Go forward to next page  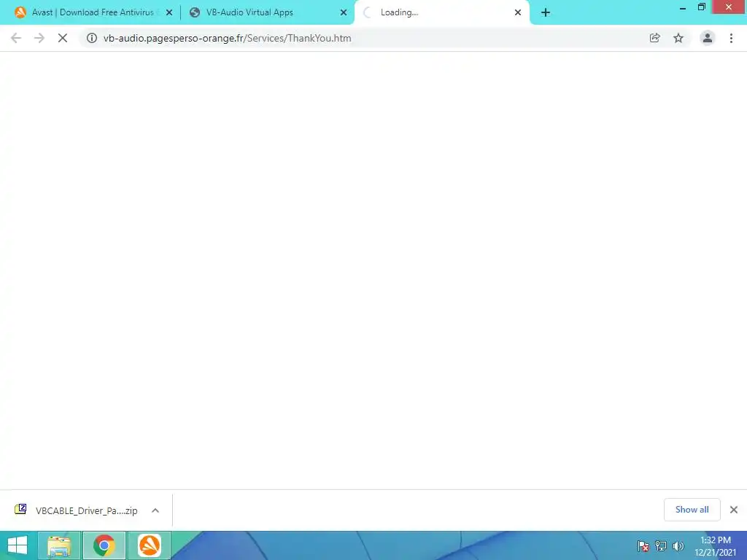(39, 38)
